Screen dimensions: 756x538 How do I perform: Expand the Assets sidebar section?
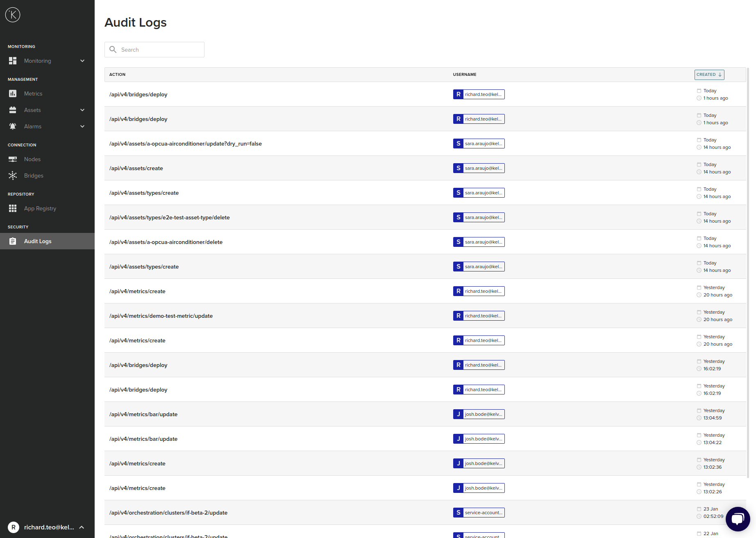click(x=82, y=110)
